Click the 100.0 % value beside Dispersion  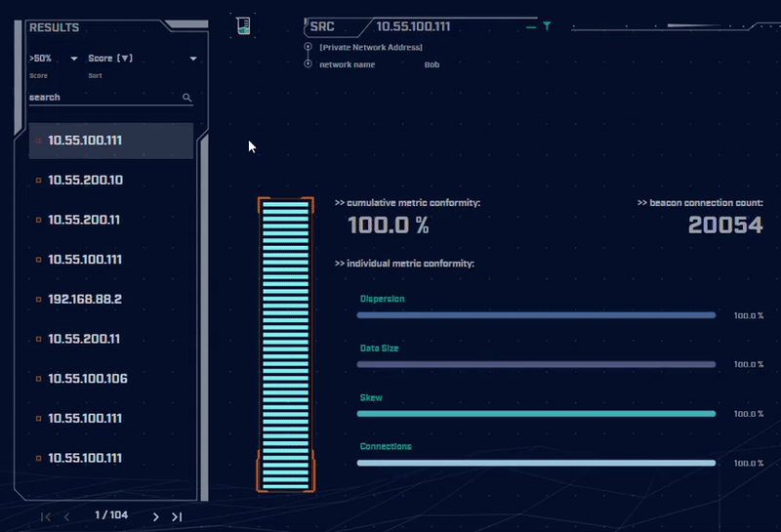click(x=749, y=316)
